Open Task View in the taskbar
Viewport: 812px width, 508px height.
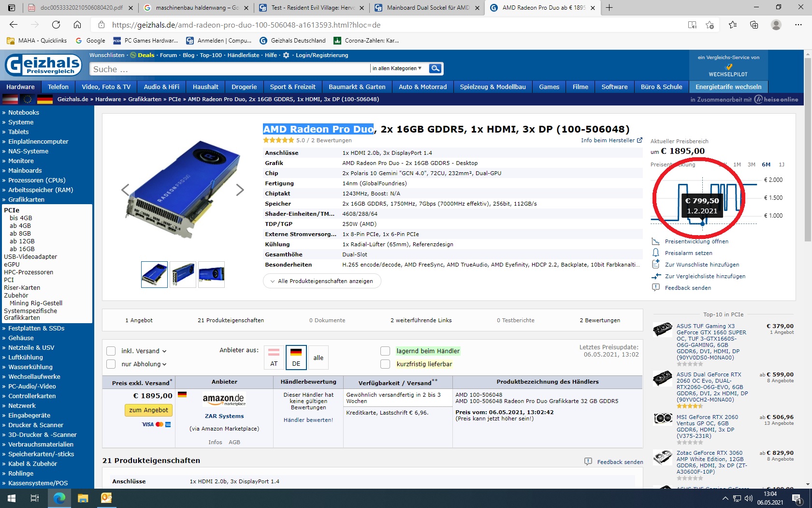coord(35,498)
